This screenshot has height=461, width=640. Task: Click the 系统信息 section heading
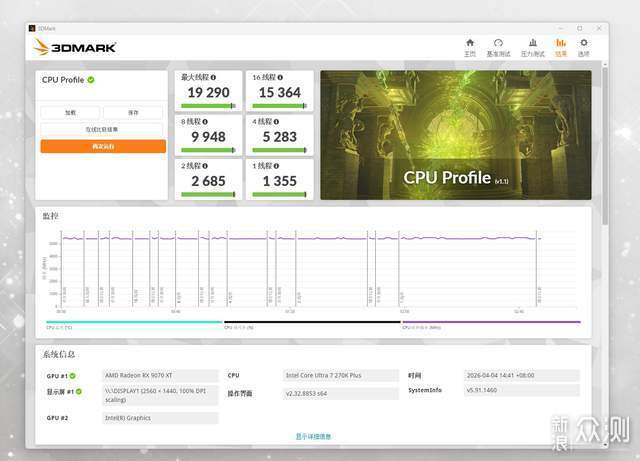tap(59, 354)
